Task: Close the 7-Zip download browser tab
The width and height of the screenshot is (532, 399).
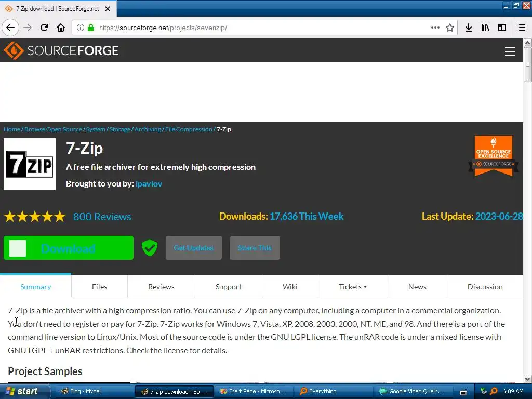Action: coord(108,9)
